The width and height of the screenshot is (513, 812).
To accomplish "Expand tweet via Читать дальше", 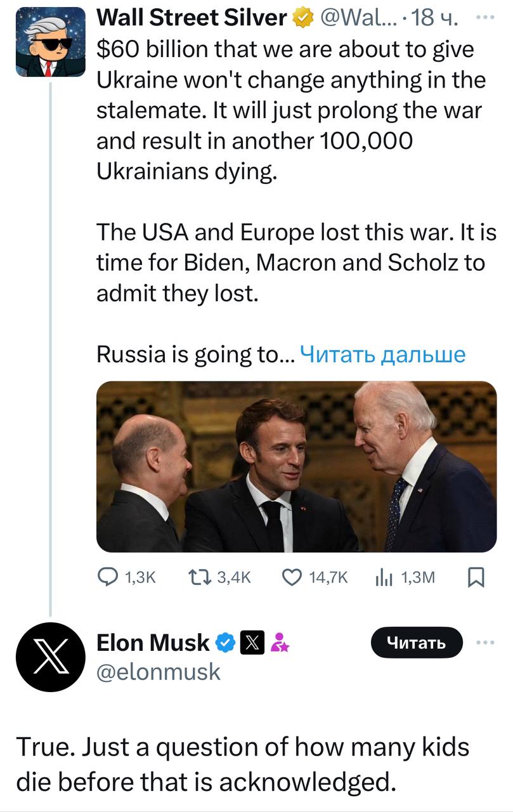I will click(x=382, y=354).
